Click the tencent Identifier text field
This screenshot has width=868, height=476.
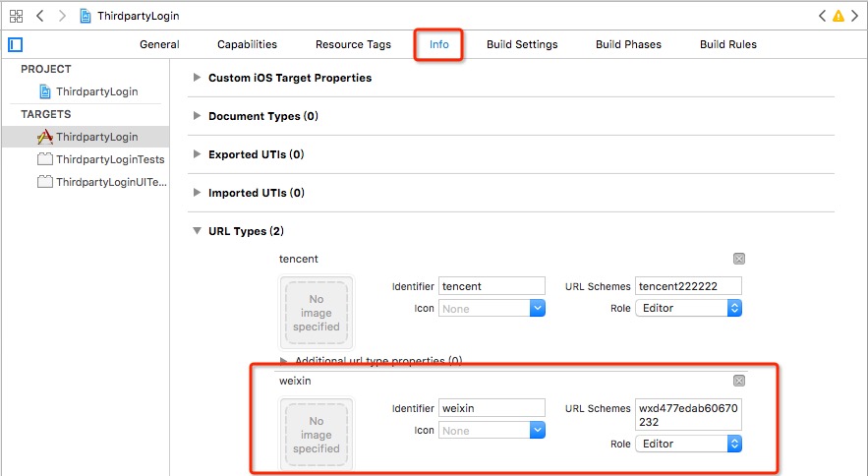coord(492,286)
